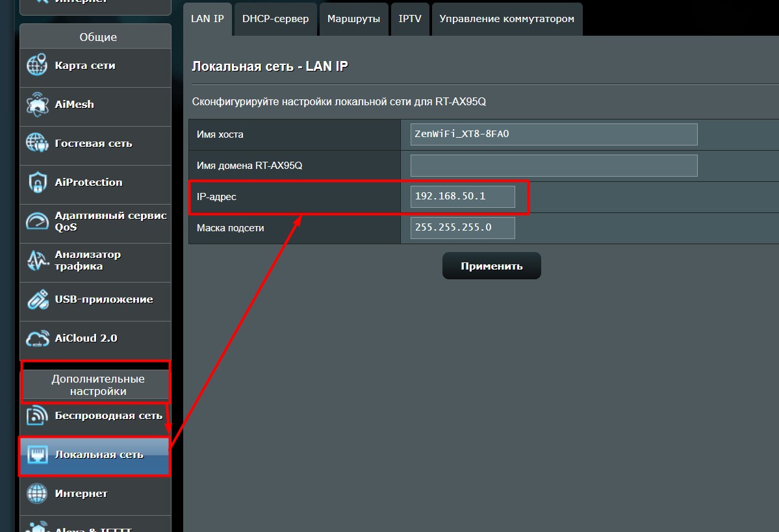
Task: Click the AiMesh icon
Action: pyautogui.click(x=37, y=105)
